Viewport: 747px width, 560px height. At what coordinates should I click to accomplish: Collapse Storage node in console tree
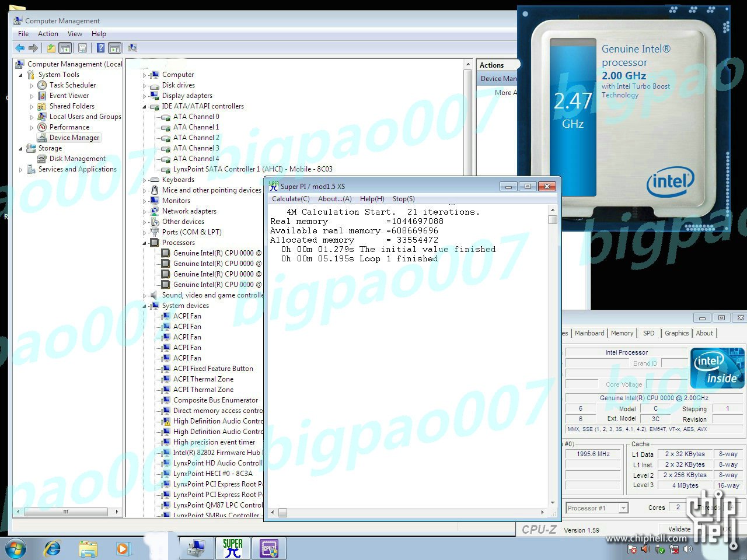(21, 148)
